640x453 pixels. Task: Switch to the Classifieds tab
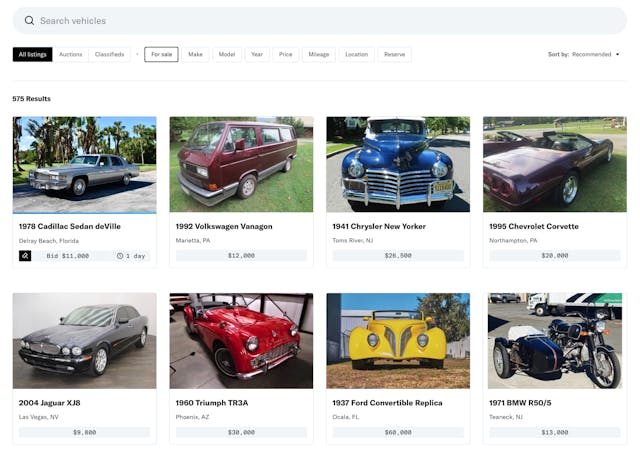point(109,54)
